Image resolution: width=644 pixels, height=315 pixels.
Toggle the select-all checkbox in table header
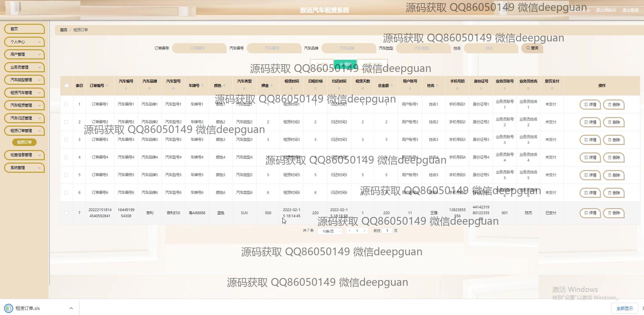coord(67,86)
